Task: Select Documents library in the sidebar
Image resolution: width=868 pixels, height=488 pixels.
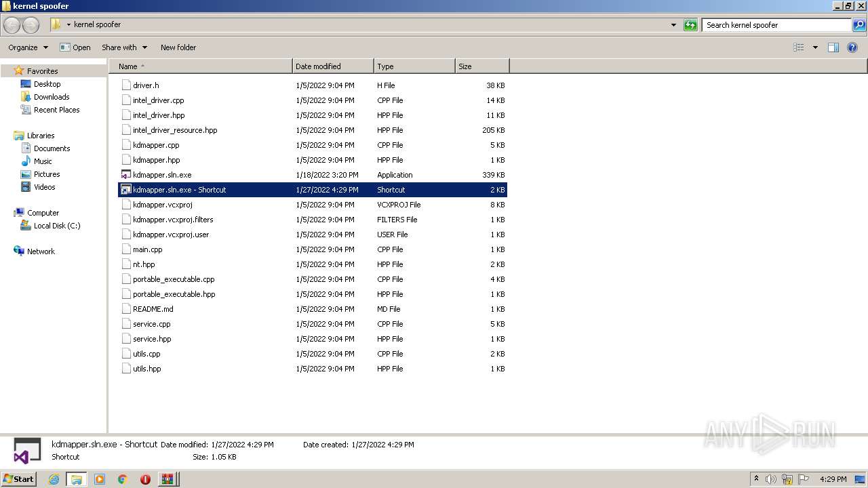Action: point(52,148)
